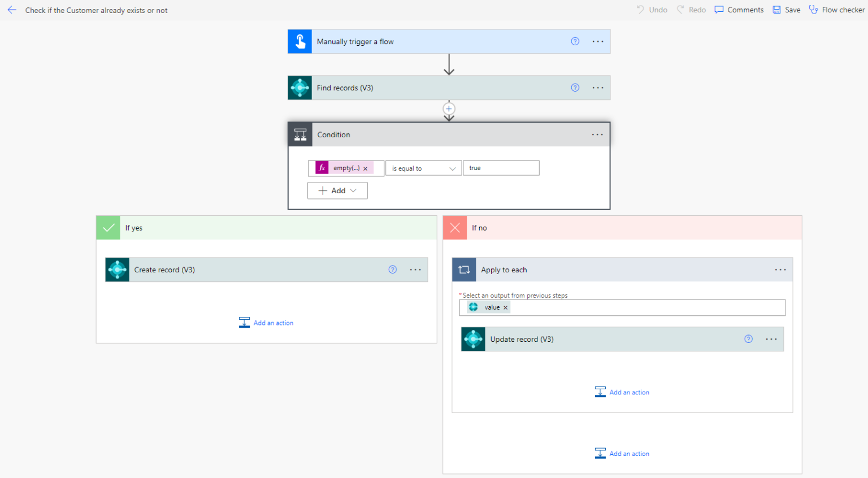Click the insert step plus button below Find records

click(449, 108)
